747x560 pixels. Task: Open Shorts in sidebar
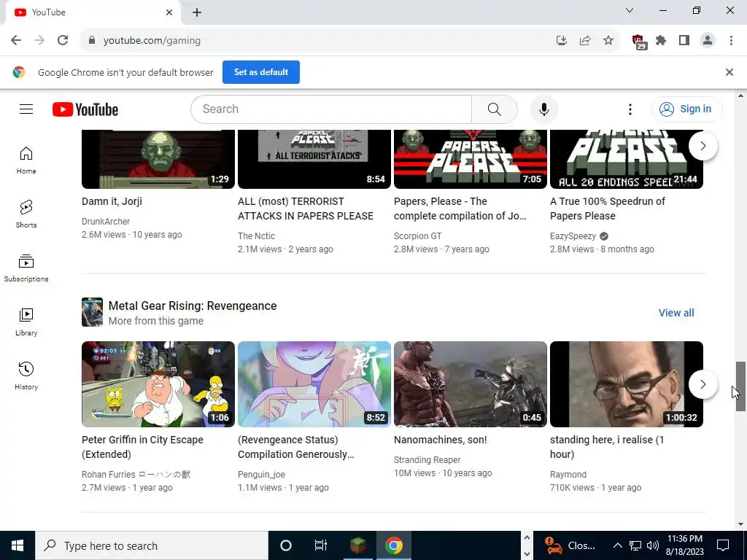(x=26, y=214)
